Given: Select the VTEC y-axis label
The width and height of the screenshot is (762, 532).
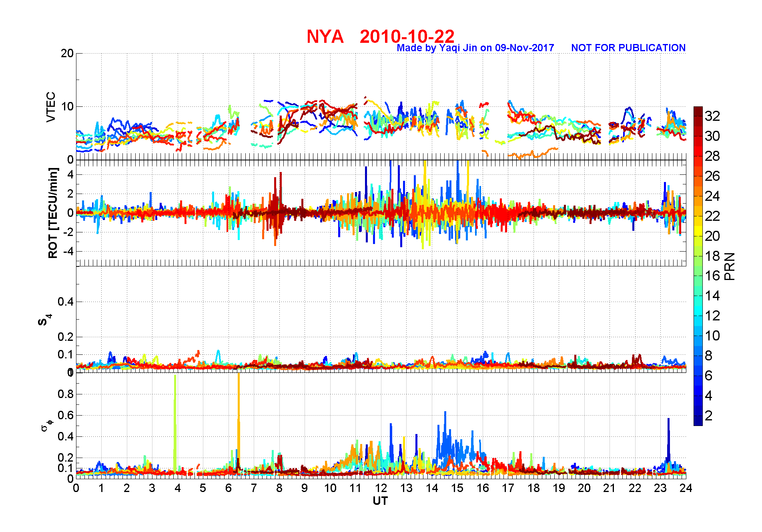Looking at the screenshot, I should point(51,107).
